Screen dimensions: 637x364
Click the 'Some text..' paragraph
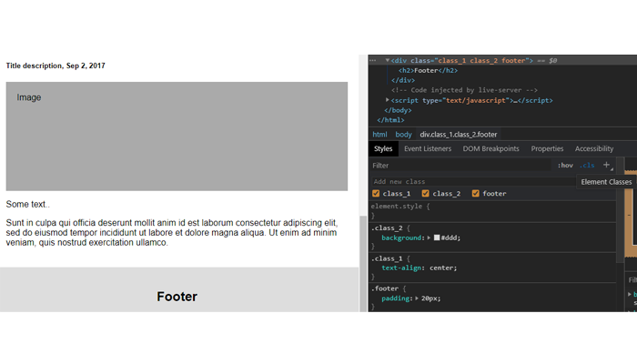pos(27,205)
